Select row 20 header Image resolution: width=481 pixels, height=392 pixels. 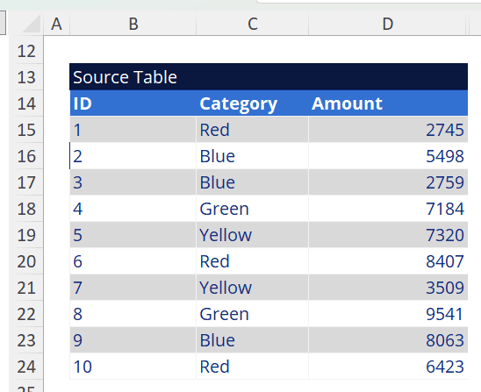pyautogui.click(x=26, y=261)
